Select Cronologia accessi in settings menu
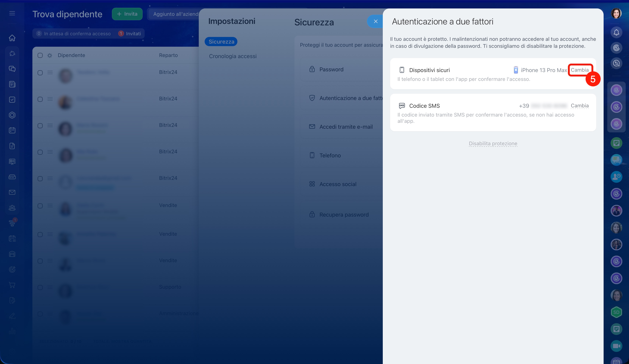The height and width of the screenshot is (364, 629). pyautogui.click(x=233, y=56)
